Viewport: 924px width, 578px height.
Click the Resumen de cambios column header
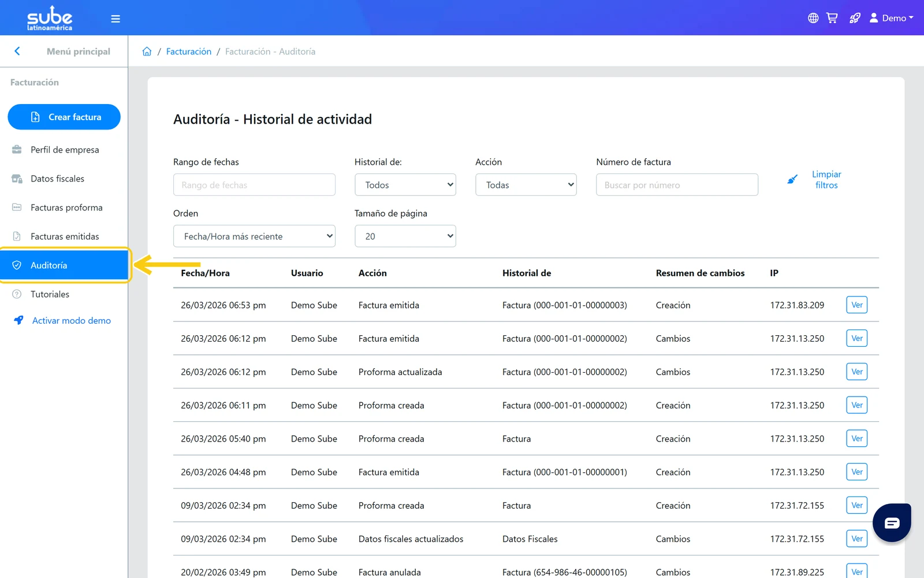pos(700,273)
